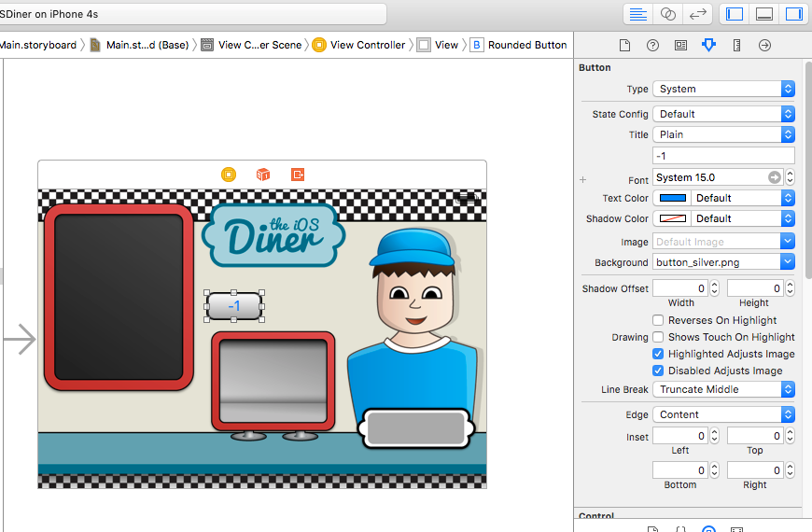This screenshot has width=812, height=532.
Task: Click the Exit dock icon
Action: click(x=298, y=175)
